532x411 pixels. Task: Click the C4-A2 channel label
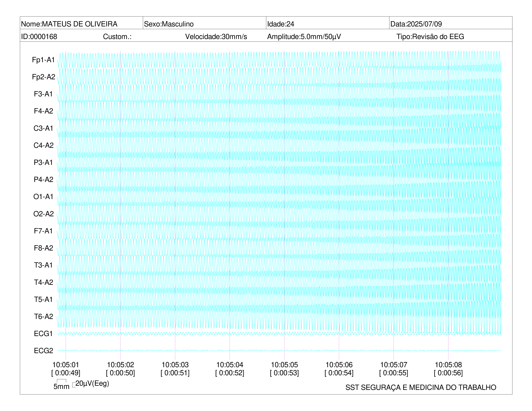coord(44,145)
